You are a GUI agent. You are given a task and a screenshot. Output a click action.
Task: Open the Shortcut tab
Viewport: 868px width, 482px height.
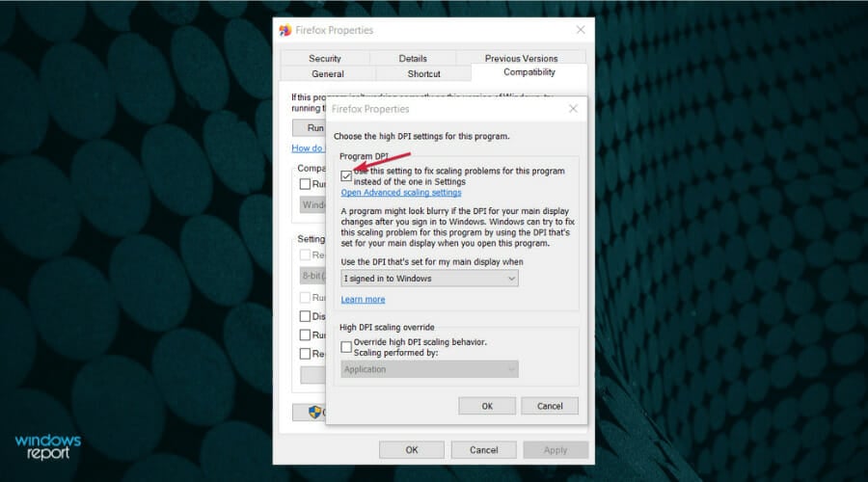[x=423, y=73]
